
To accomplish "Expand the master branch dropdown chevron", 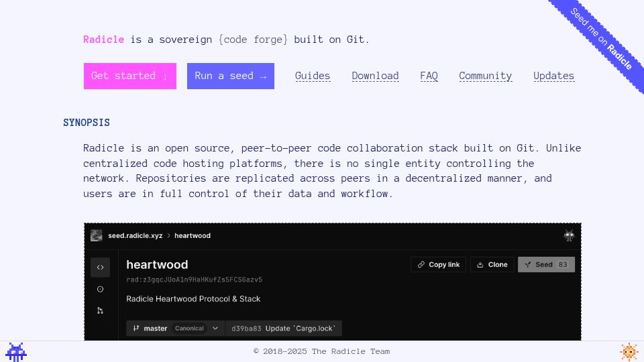I will 215,328.
